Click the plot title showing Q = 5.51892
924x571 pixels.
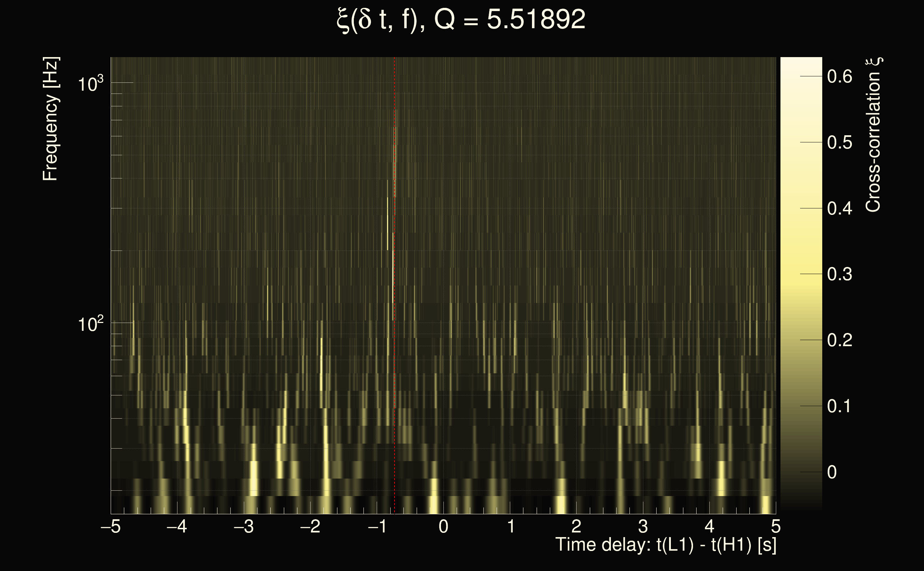pos(461,20)
